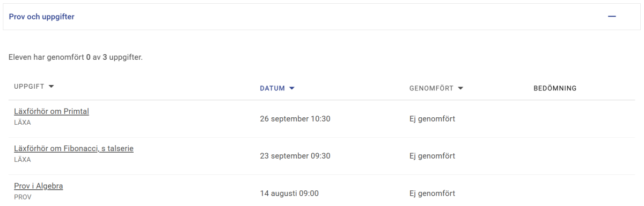The width and height of the screenshot is (644, 206).
Task: Click Ej genomfört status in the Primtal row
Action: [432, 119]
